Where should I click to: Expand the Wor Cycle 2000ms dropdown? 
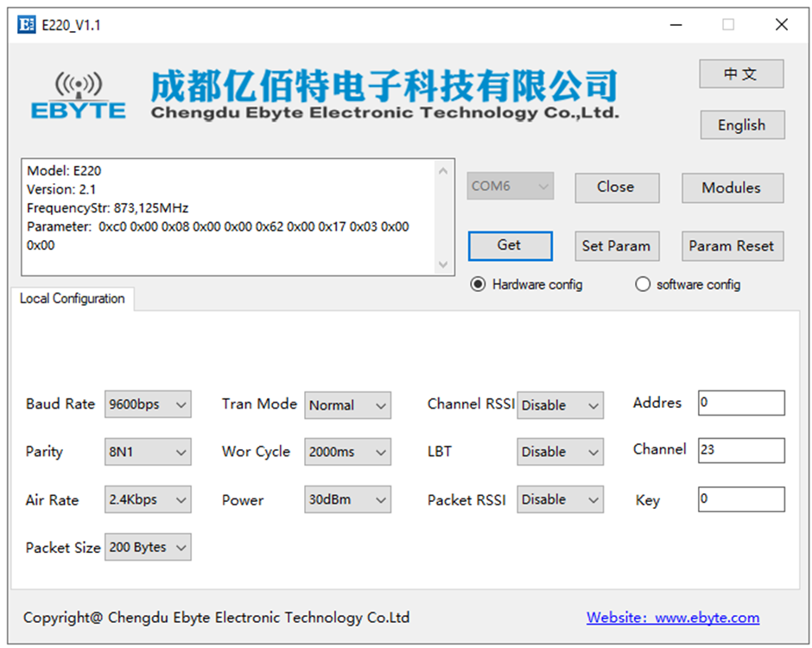point(347,452)
